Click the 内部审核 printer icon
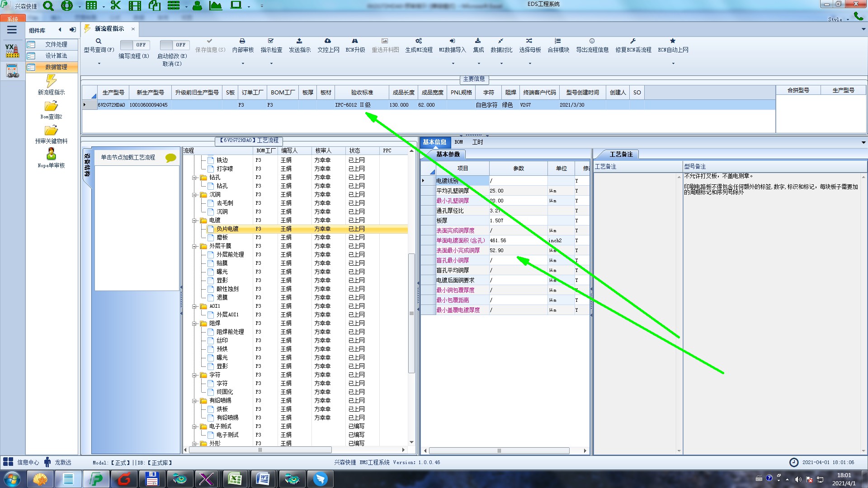Viewport: 868px width, 488px height. [x=242, y=41]
